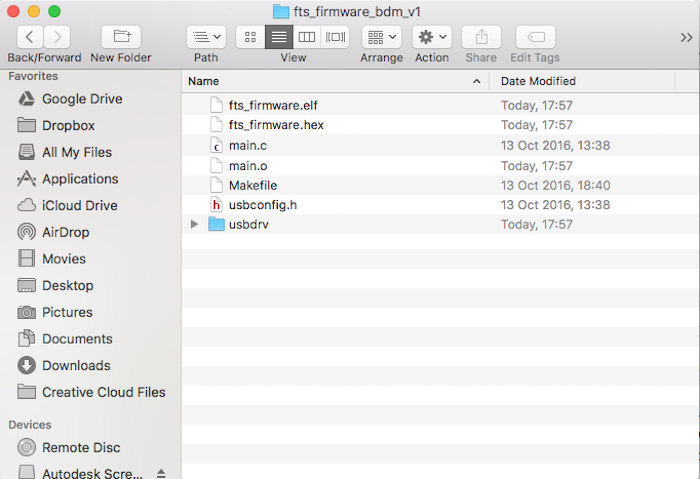Open iCloud Drive in sidebar

coord(79,205)
